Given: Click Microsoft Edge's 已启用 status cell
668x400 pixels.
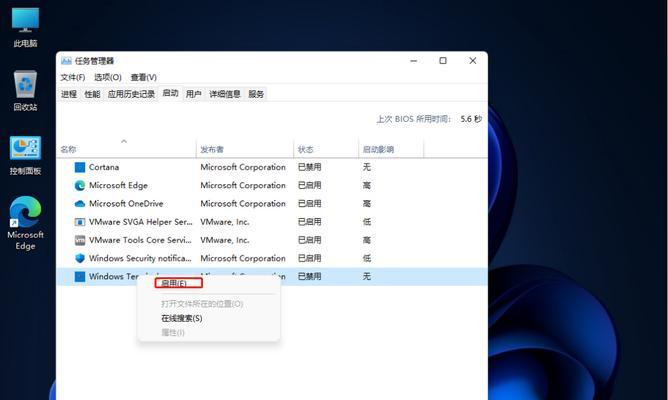Looking at the screenshot, I should pyautogui.click(x=309, y=185).
